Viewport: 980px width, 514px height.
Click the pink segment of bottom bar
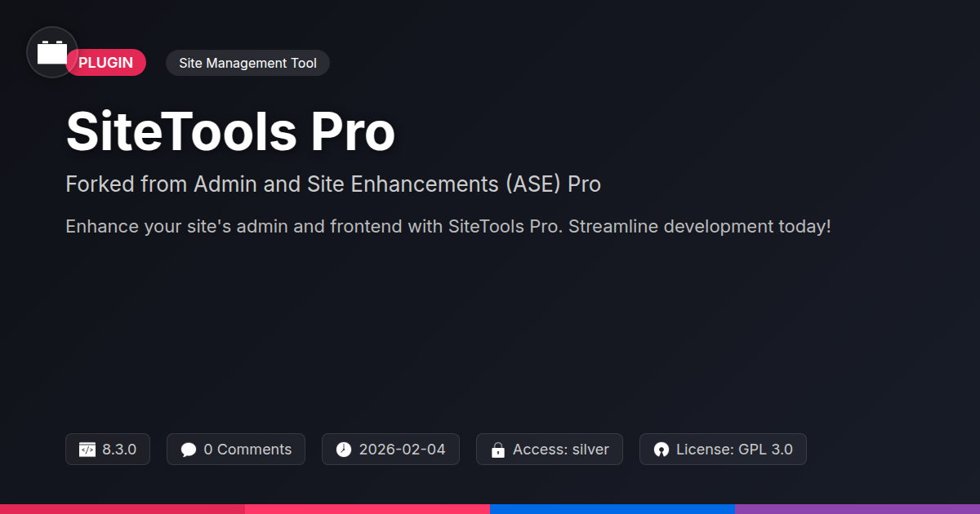(367, 509)
